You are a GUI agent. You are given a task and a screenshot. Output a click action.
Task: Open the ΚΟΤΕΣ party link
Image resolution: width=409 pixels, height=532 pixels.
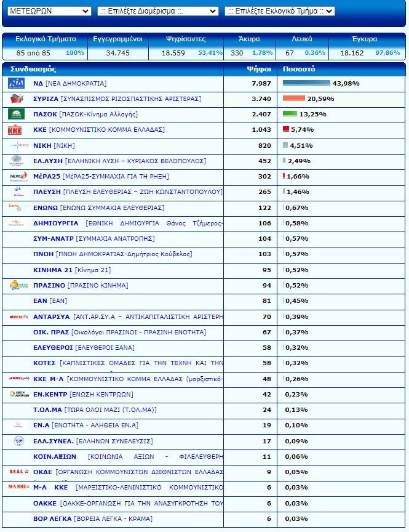click(x=128, y=363)
